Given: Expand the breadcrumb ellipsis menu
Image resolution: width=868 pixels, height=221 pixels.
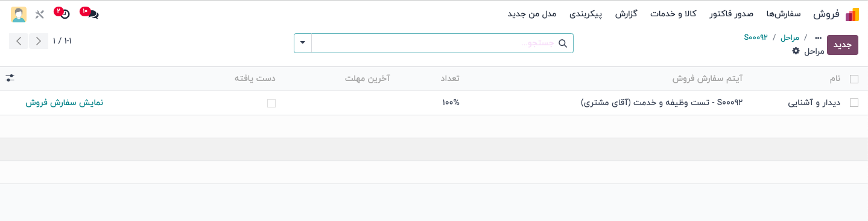Looking at the screenshot, I should pos(818,37).
